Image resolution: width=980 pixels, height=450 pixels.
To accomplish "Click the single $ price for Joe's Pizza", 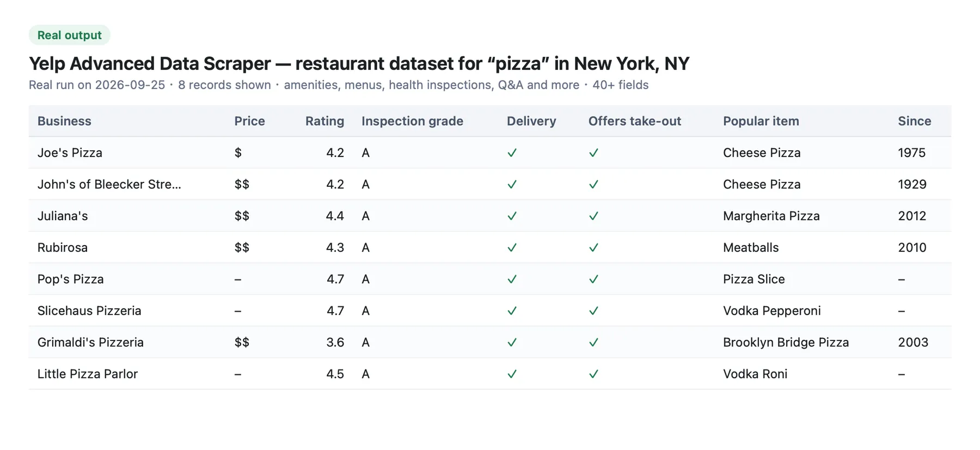I will click(x=238, y=153).
